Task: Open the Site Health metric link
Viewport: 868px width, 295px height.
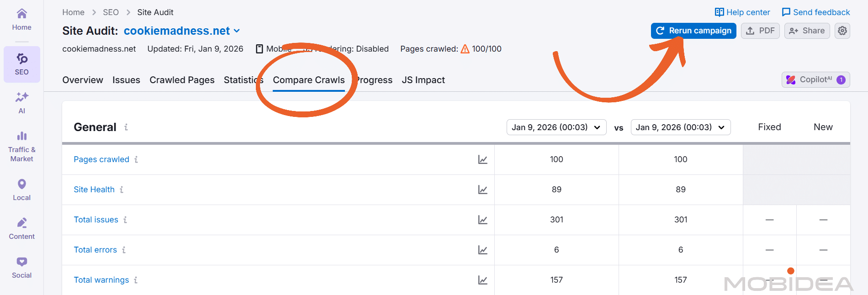Action: coord(94,190)
